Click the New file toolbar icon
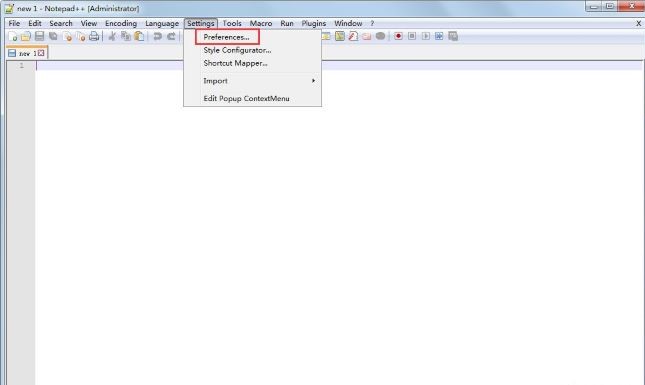 tap(13, 37)
